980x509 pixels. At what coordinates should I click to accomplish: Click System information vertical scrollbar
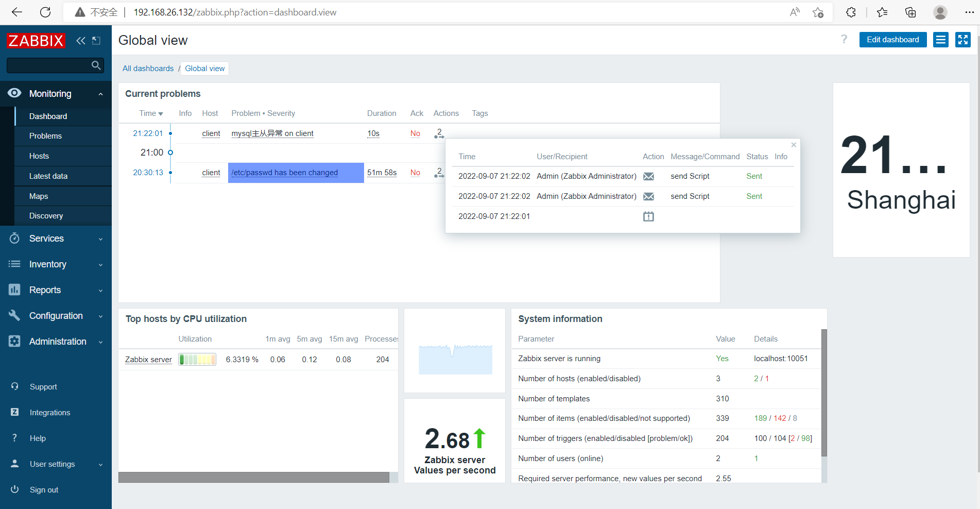tap(824, 393)
